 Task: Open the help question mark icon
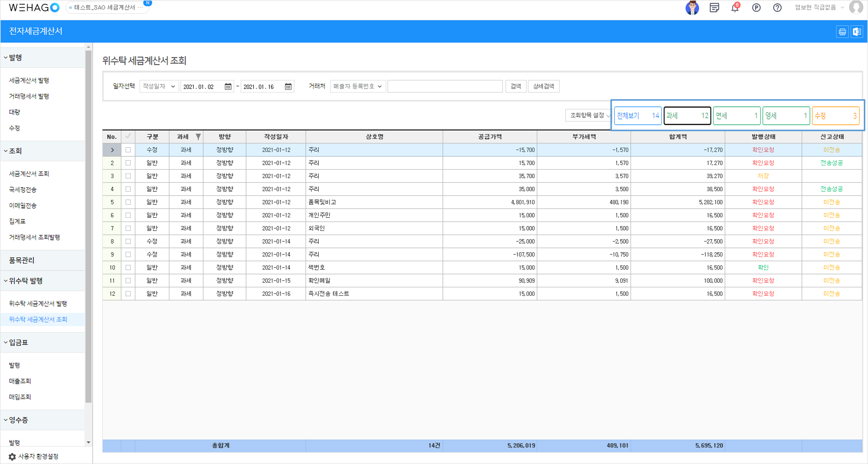point(777,7)
